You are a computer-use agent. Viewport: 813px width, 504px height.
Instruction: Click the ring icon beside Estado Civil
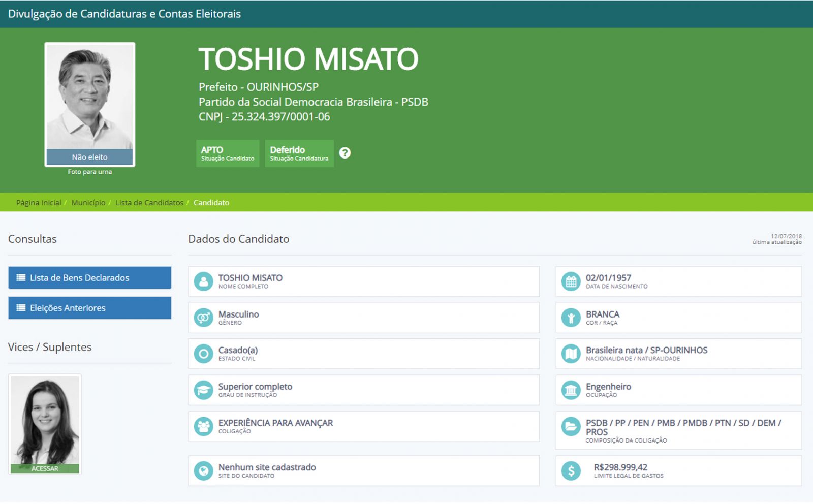click(x=203, y=354)
